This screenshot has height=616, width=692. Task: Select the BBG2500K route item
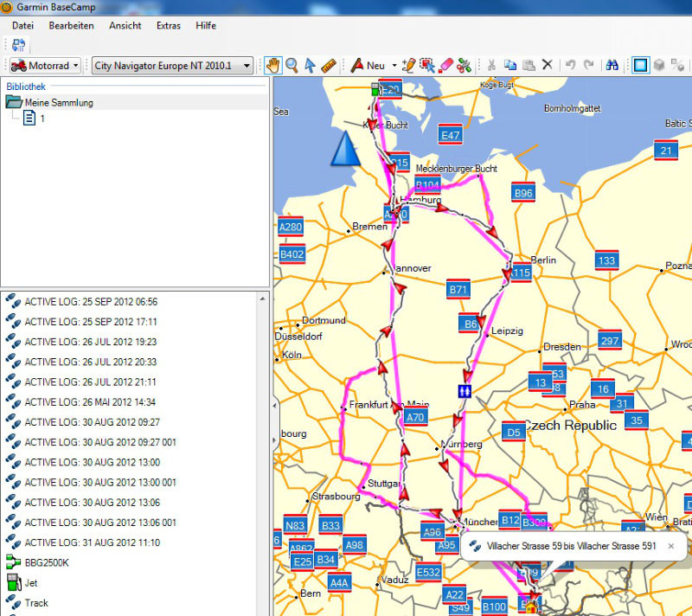(37, 562)
